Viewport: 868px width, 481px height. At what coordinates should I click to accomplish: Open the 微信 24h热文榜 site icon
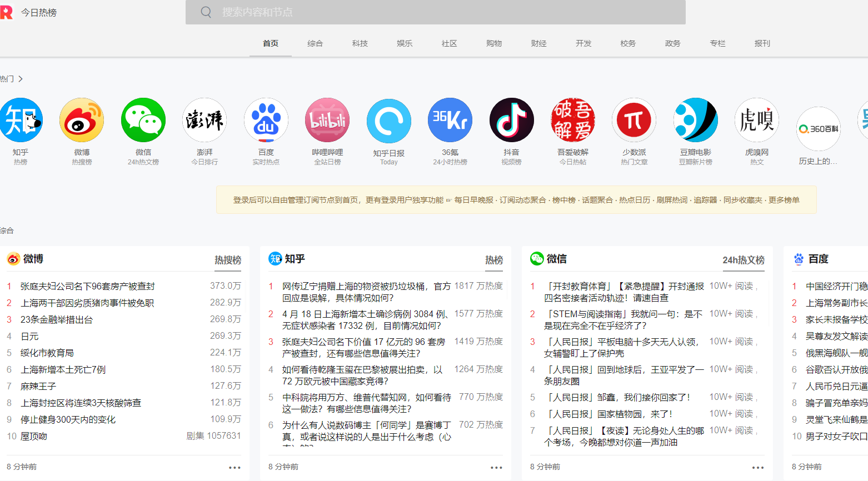tap(143, 120)
